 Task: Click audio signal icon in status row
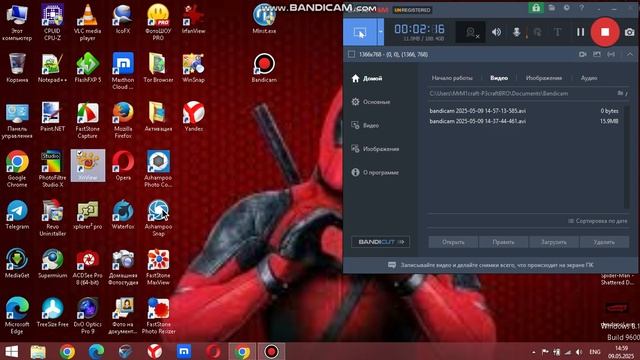(x=611, y=54)
